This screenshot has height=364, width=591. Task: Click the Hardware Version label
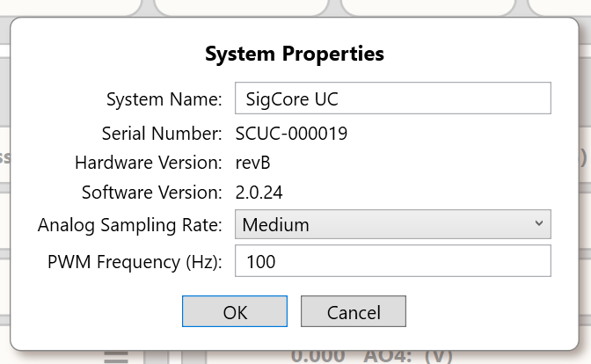(149, 163)
